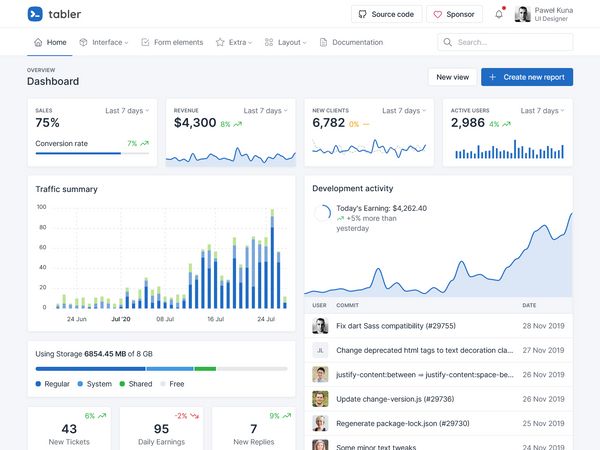Click the earnings loading spinner icon
The height and width of the screenshot is (450, 600).
click(x=322, y=213)
